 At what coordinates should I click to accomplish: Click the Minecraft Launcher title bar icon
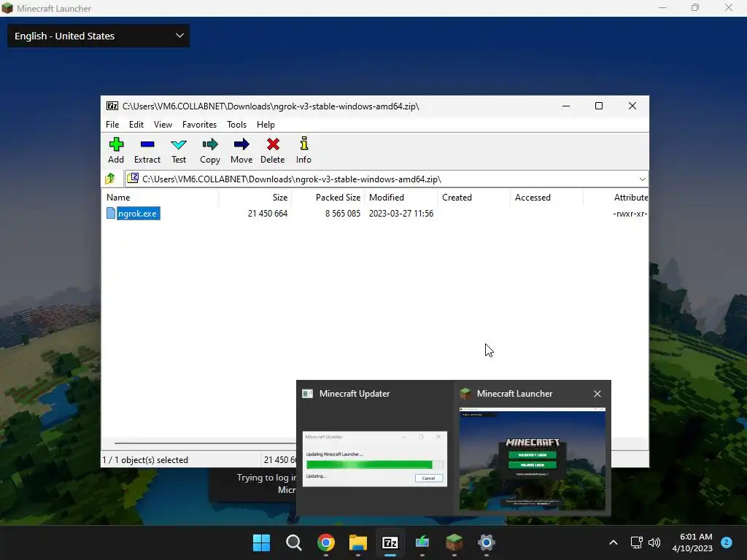[x=7, y=8]
